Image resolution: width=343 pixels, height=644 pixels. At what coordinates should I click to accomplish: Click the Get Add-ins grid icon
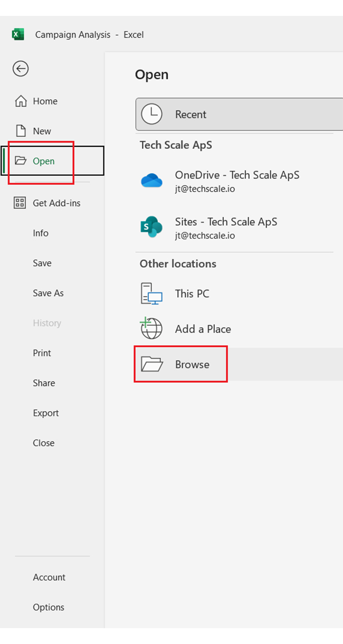(x=20, y=203)
